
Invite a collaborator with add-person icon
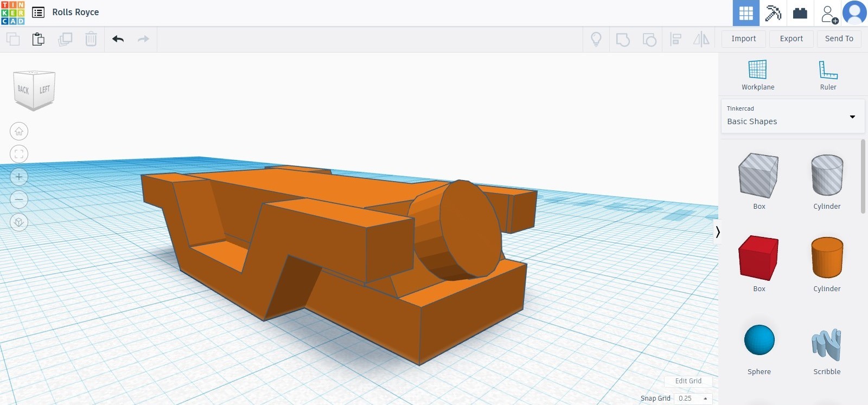829,14
